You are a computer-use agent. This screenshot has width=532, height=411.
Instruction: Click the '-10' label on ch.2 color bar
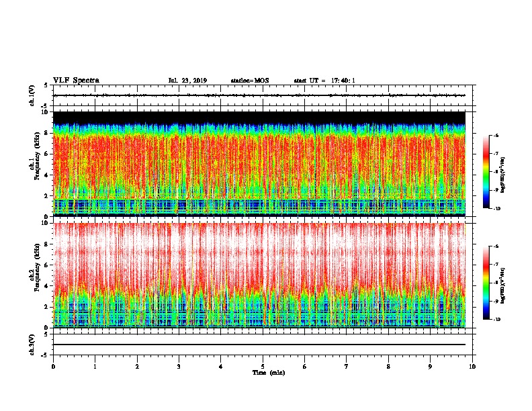tap(496, 320)
